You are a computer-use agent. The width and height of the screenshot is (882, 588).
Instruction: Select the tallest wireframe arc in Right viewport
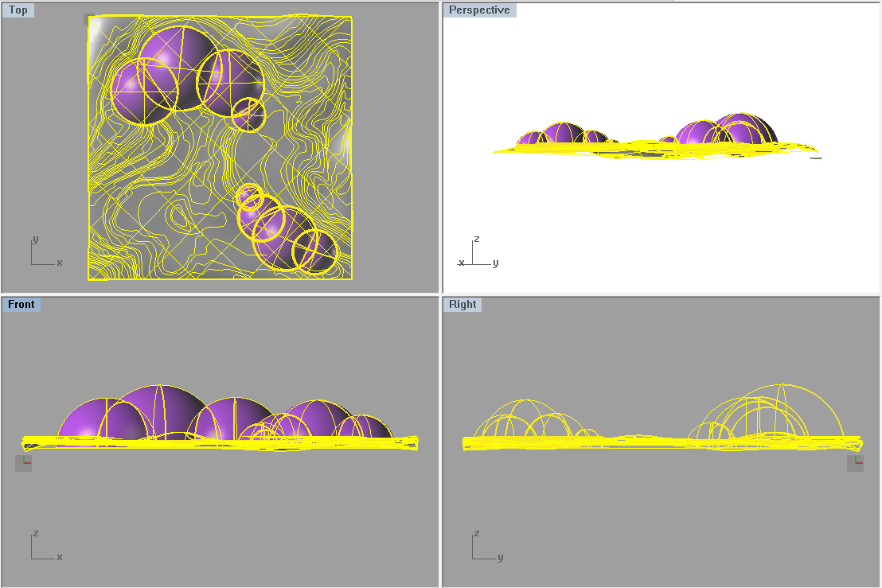click(784, 387)
